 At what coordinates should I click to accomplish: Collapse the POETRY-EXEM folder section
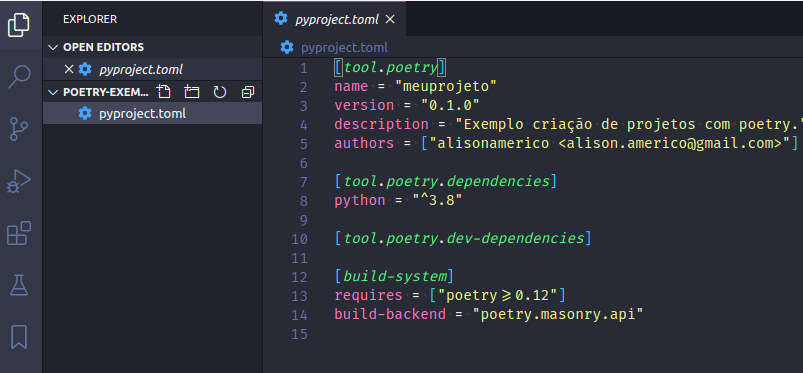pyautogui.click(x=53, y=93)
